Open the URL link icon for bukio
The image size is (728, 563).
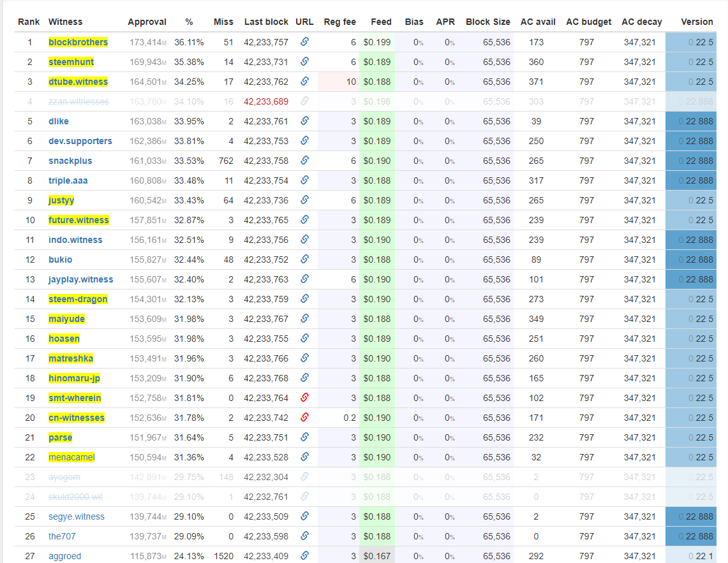(x=304, y=259)
